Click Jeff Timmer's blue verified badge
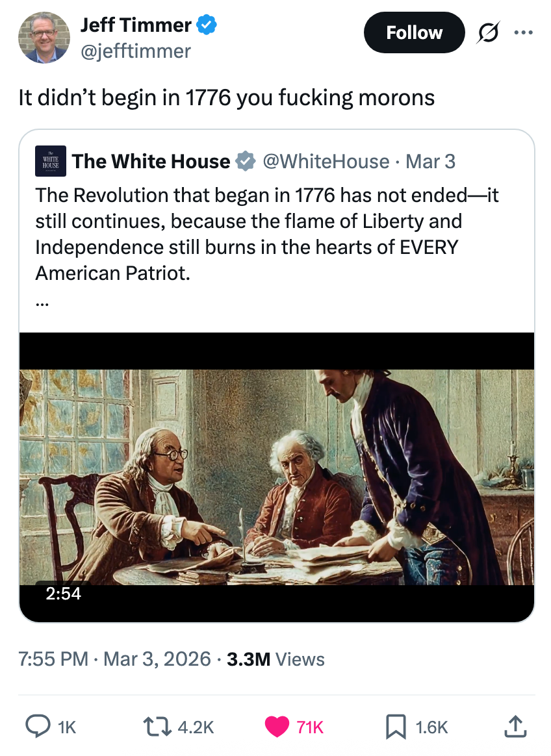This screenshot has width=551, height=756. pos(207,25)
